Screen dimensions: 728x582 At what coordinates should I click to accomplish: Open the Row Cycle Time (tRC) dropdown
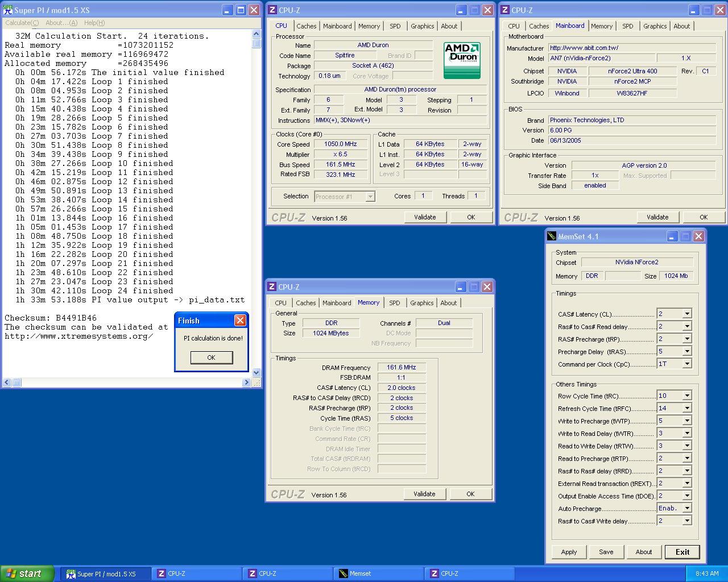687,396
